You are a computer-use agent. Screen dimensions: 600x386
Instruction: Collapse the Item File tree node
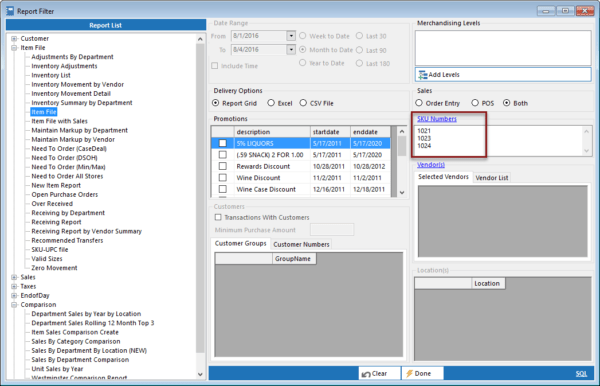coord(14,48)
